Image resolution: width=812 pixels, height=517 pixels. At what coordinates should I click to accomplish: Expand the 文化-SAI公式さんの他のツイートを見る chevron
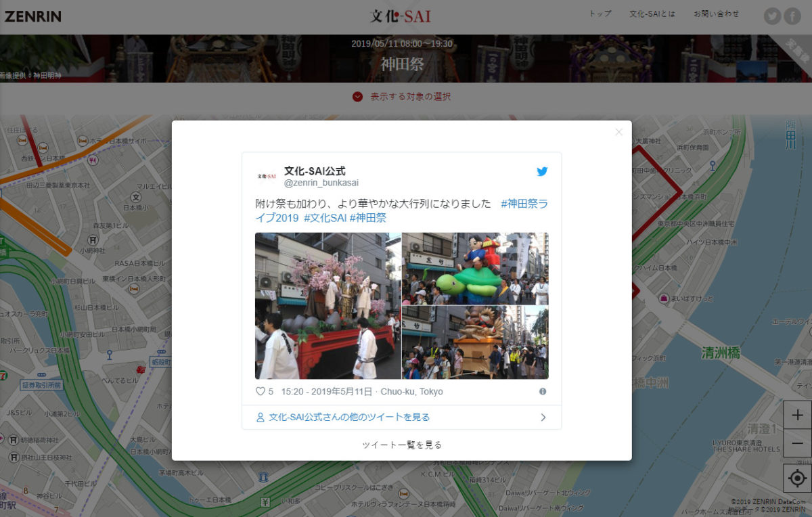[543, 418]
